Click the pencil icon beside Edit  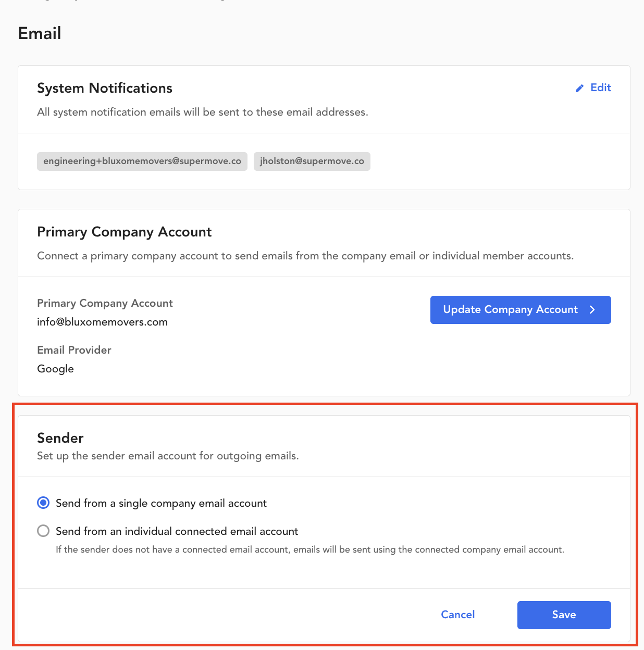coord(579,89)
